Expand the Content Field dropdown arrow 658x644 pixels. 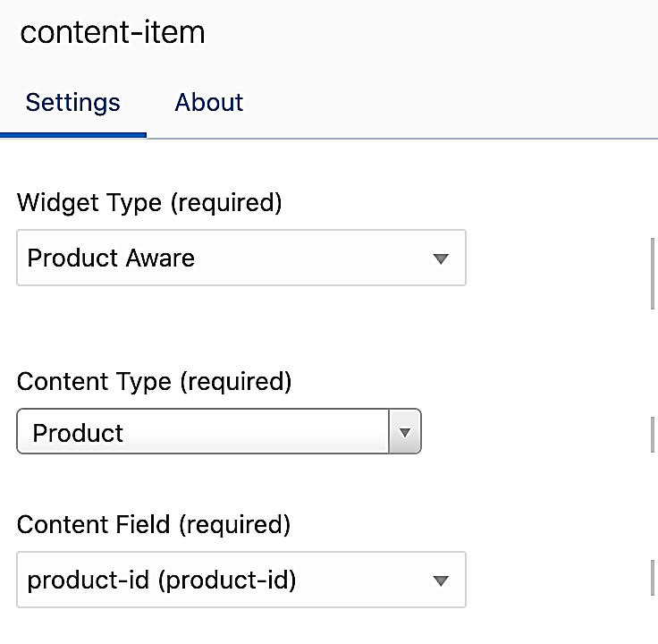click(x=439, y=580)
